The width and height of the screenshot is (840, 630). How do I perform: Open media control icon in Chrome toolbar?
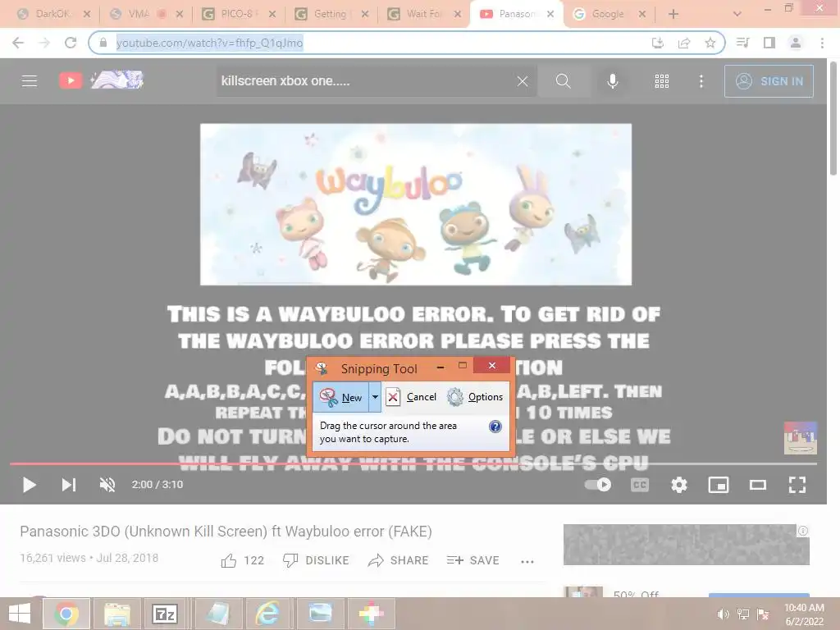click(743, 43)
